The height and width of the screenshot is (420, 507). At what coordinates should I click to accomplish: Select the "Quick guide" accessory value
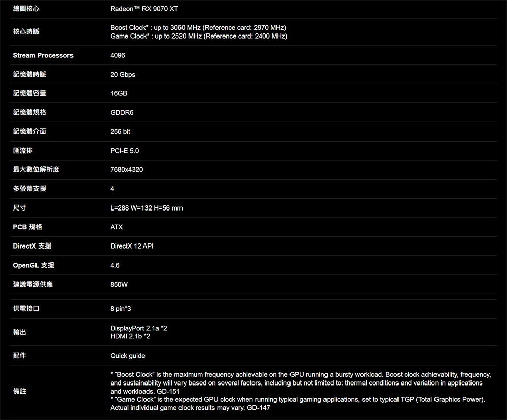point(128,356)
